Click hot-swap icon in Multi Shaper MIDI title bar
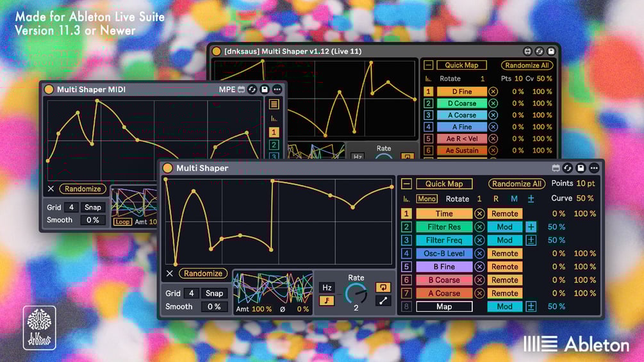Screen dimensions: 644x362 click(x=252, y=90)
